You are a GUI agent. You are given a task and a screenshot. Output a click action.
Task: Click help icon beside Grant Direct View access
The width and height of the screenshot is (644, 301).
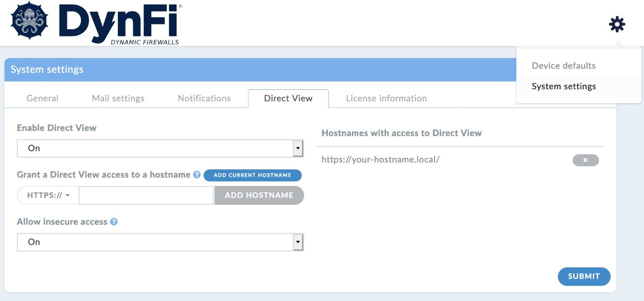tap(197, 175)
